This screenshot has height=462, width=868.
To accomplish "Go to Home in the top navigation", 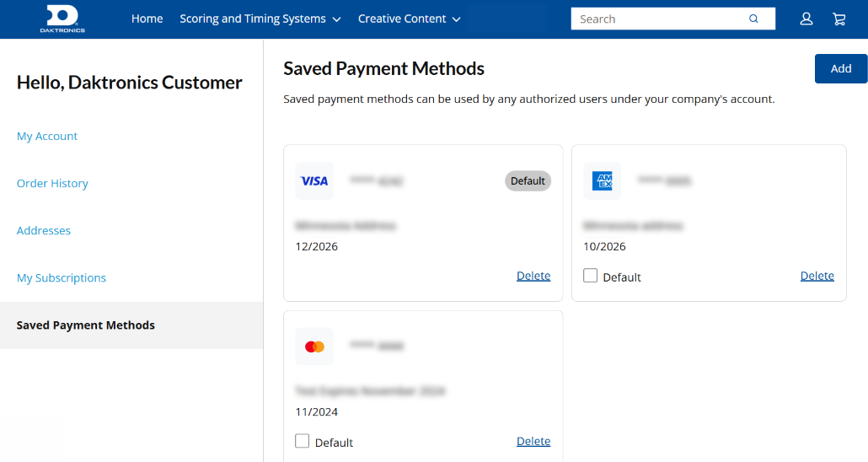I will 147,19.
